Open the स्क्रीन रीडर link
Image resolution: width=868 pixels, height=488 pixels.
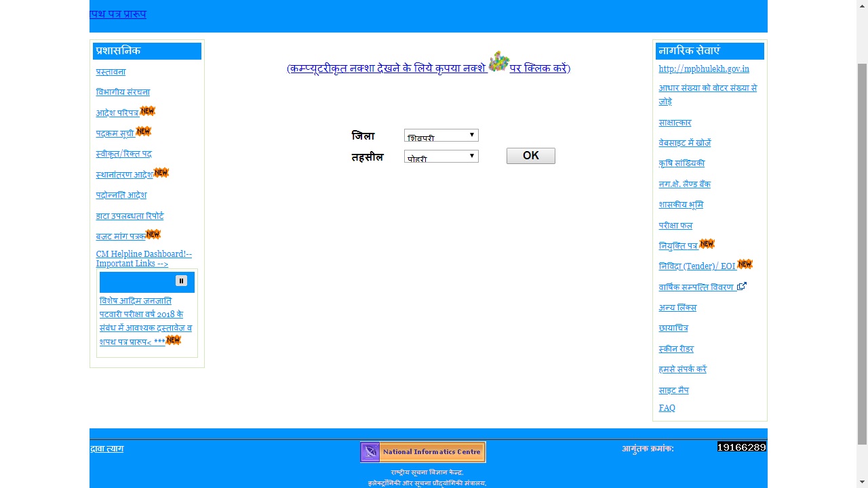pos(675,349)
